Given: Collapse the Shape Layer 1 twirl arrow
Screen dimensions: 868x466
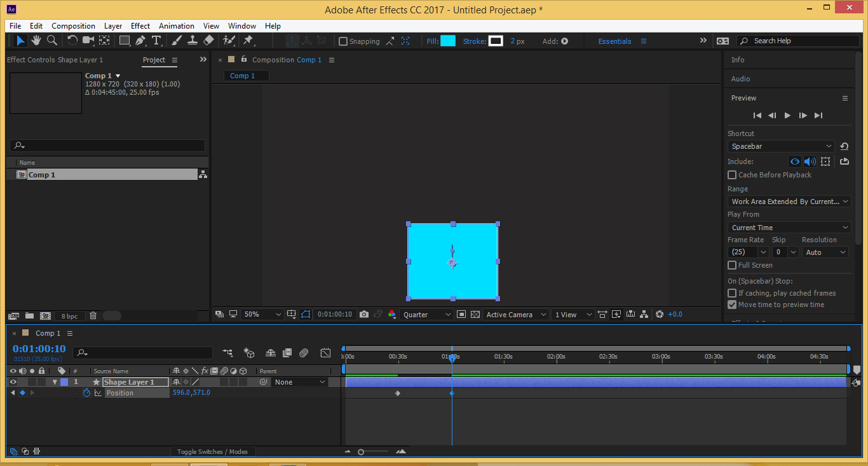Looking at the screenshot, I should tap(55, 382).
